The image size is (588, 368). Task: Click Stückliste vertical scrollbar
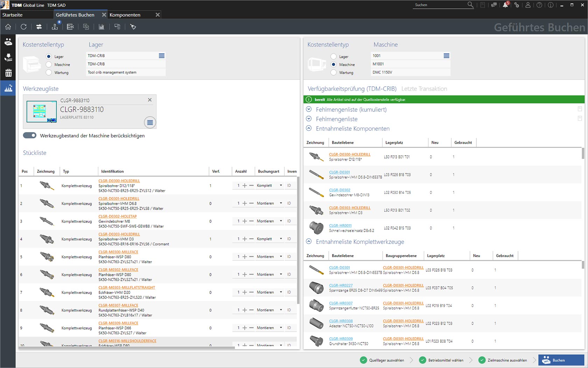[298, 240]
